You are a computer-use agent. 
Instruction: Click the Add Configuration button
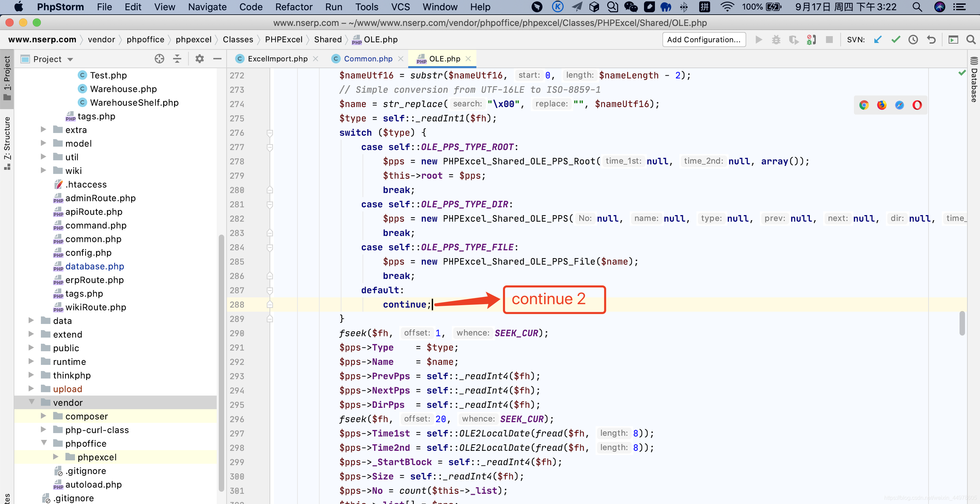704,40
